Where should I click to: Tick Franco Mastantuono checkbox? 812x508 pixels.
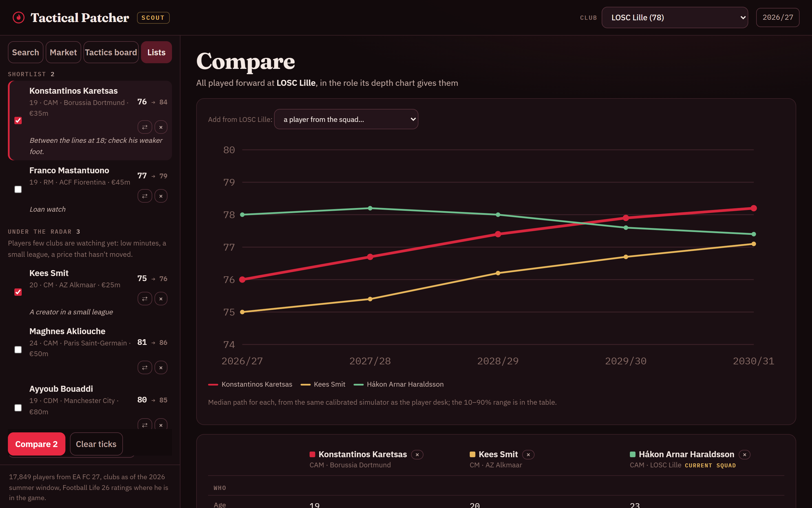(x=18, y=189)
